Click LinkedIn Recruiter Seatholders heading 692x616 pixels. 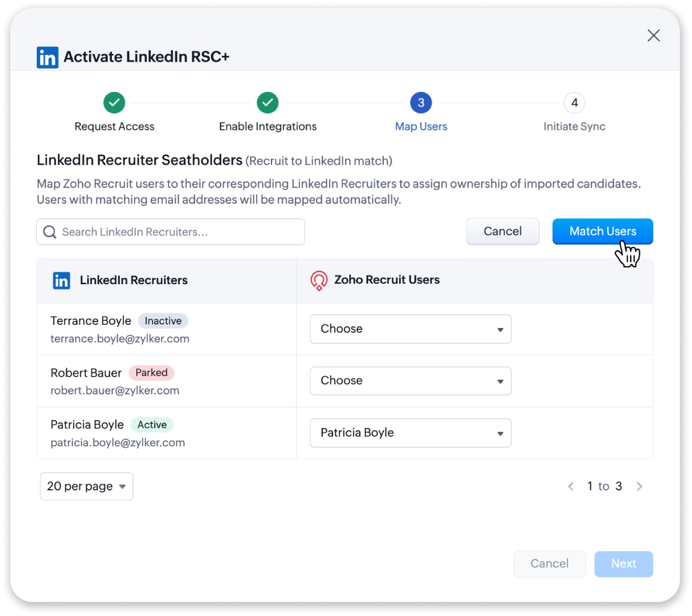pos(139,160)
